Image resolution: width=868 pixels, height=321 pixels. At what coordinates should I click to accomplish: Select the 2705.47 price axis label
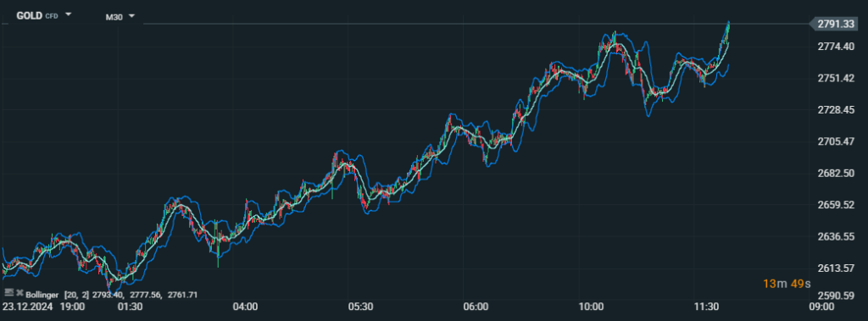coord(835,141)
